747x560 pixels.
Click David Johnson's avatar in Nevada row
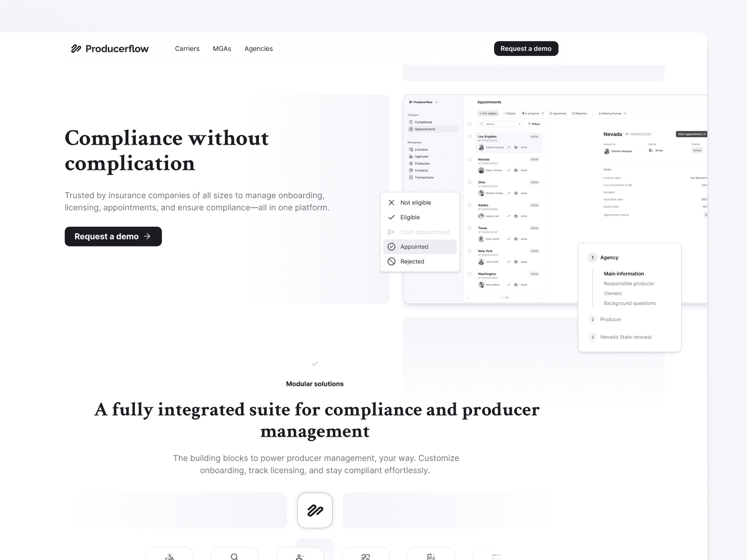coord(481,170)
